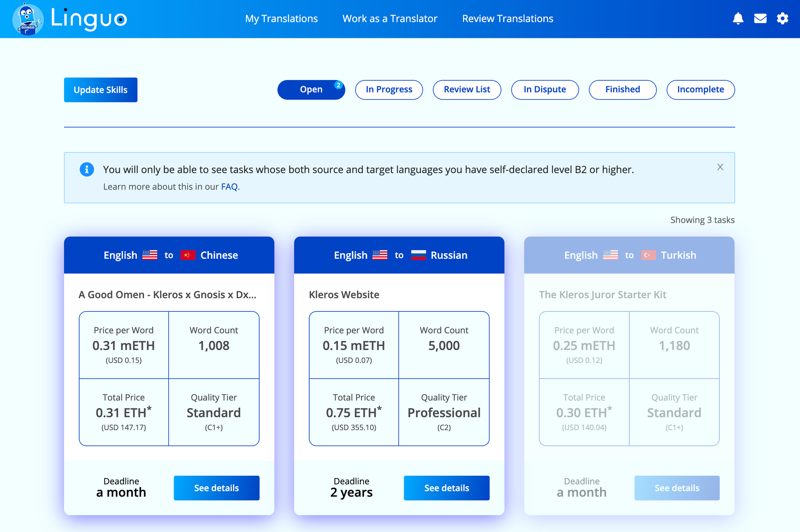Click the Update Skills button
This screenshot has width=800, height=532.
(100, 90)
